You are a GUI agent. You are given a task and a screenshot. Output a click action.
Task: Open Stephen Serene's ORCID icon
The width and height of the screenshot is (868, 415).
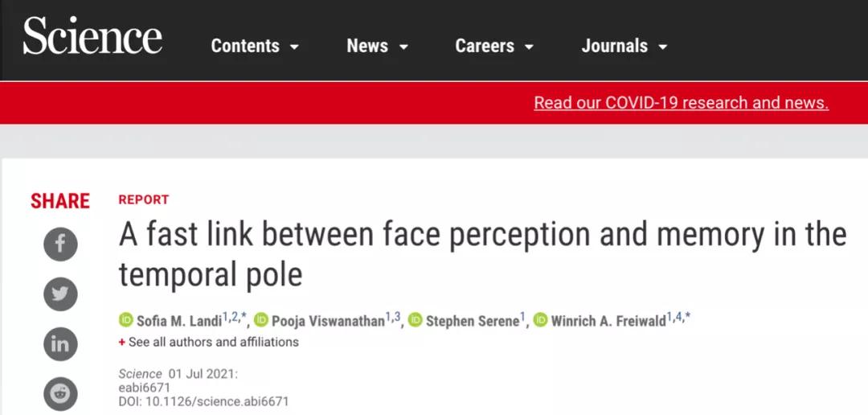pos(415,320)
